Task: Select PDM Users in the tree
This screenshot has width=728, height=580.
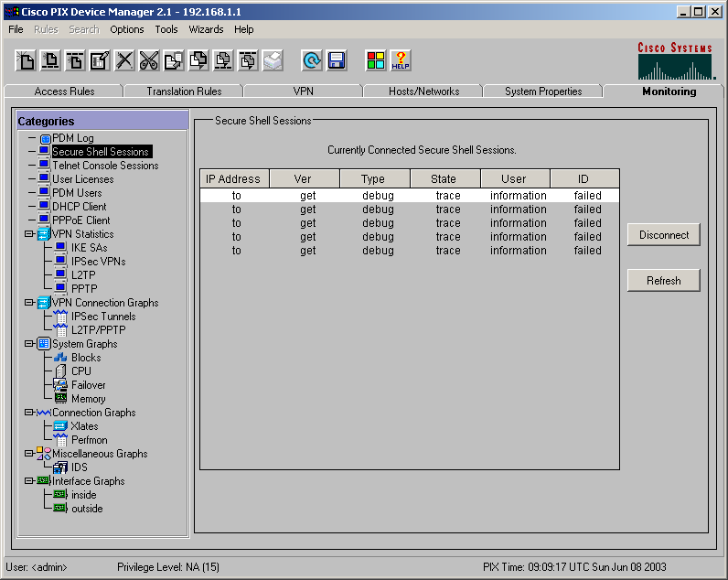Action: pyautogui.click(x=77, y=193)
